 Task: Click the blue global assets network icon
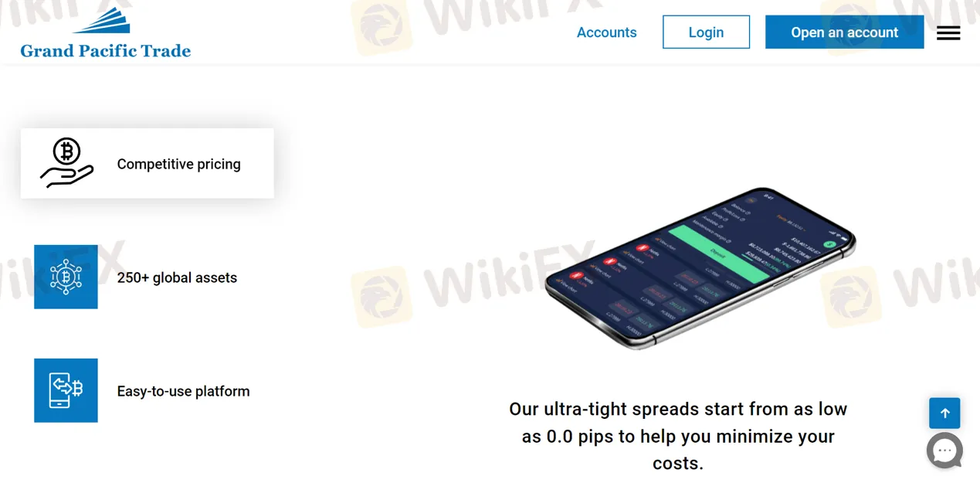[66, 277]
